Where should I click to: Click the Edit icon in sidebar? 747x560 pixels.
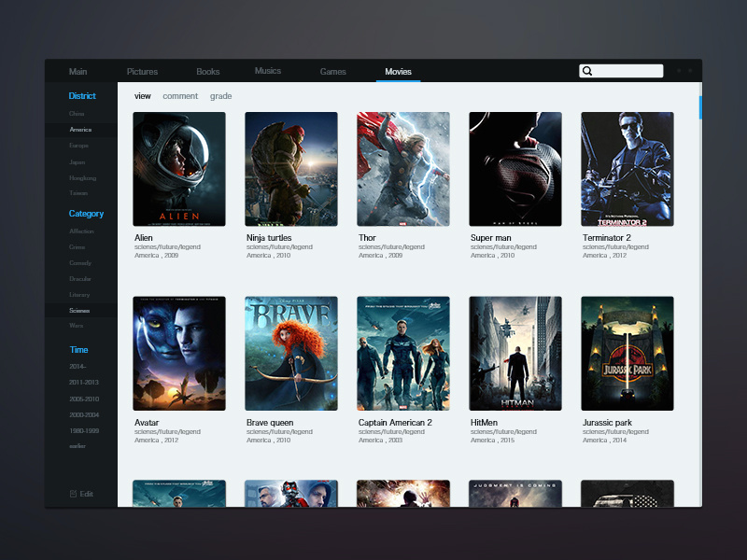tap(73, 494)
